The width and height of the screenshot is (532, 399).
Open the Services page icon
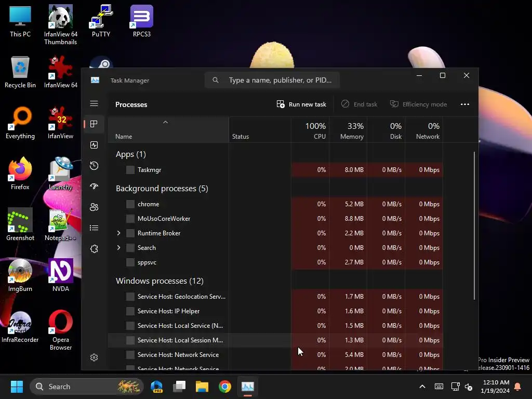94,249
